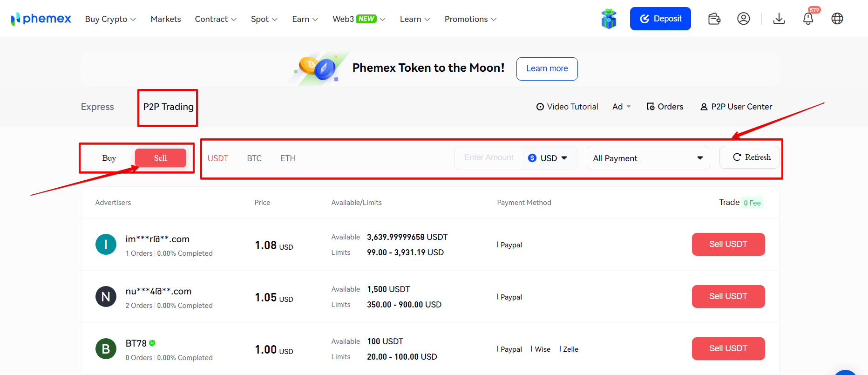Expand the Earn menu
Screen dimensions: 868x375
(x=305, y=19)
